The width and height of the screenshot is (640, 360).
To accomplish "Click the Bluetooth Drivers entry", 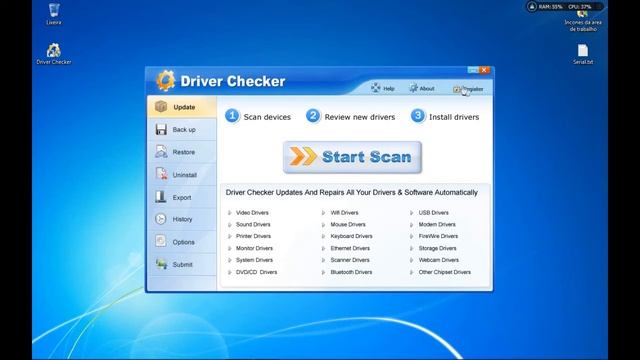I will point(351,272).
